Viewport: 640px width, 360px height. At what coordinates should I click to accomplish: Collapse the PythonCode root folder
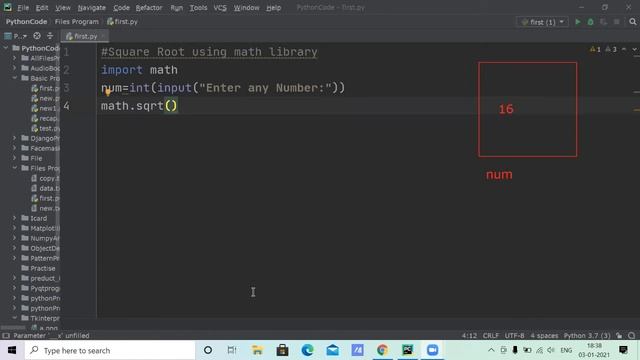[x=6, y=48]
